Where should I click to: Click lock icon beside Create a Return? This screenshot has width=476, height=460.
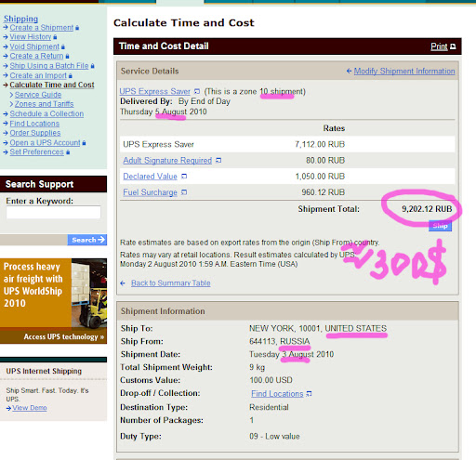point(67,57)
